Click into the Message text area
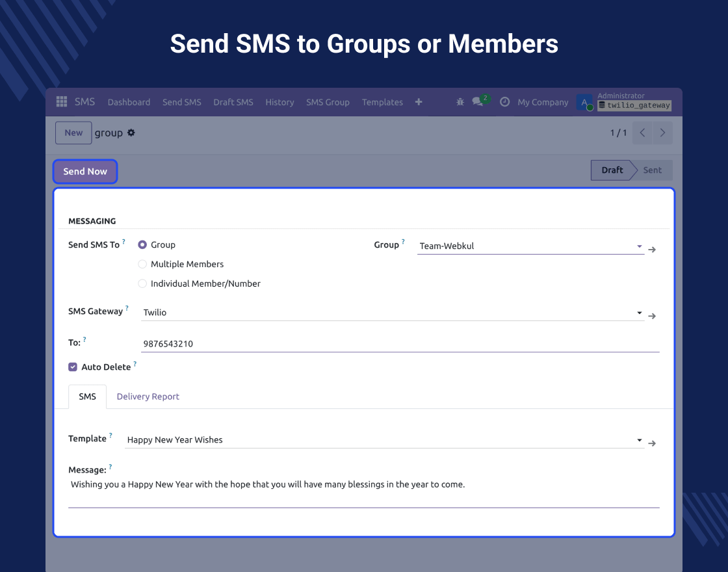The image size is (728, 572). (x=364, y=492)
